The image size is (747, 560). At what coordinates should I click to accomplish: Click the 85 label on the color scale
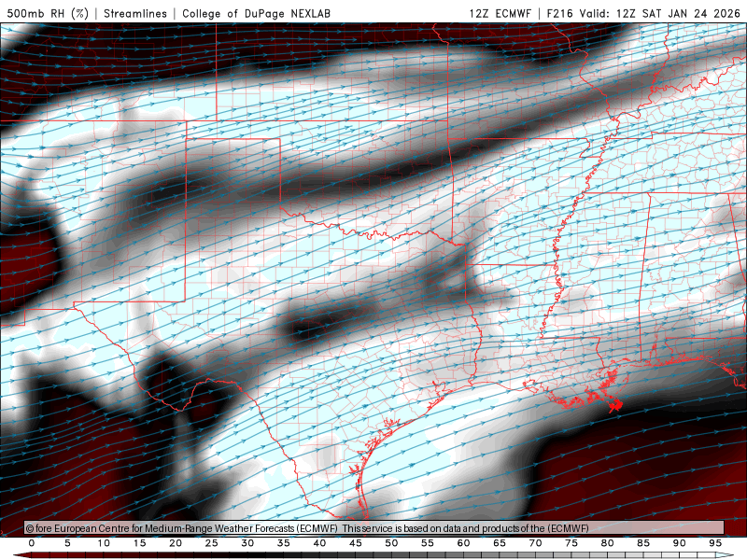click(x=643, y=543)
